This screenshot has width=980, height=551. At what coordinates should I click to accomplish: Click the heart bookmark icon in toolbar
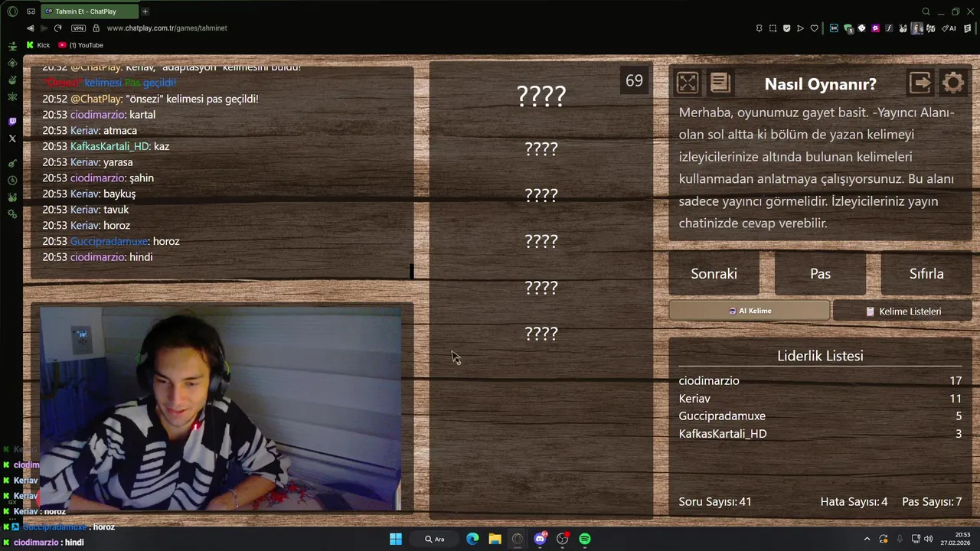pyautogui.click(x=814, y=28)
